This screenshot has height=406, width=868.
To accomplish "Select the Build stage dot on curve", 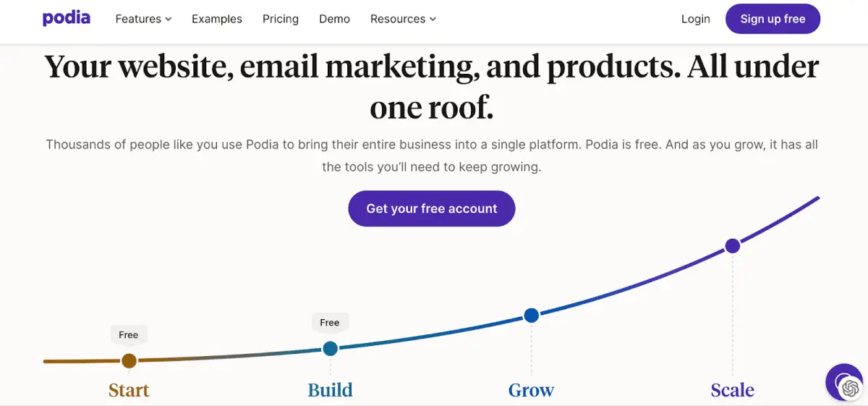I will coord(330,348).
